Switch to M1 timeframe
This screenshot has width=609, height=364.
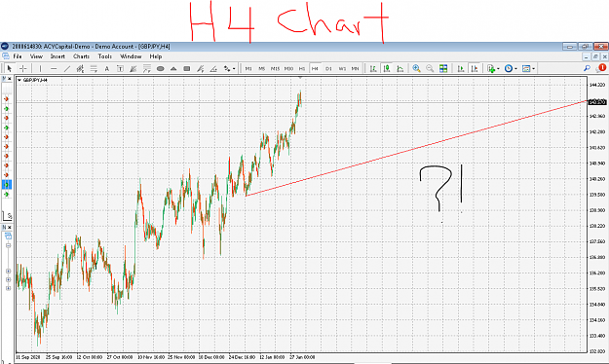coord(248,69)
